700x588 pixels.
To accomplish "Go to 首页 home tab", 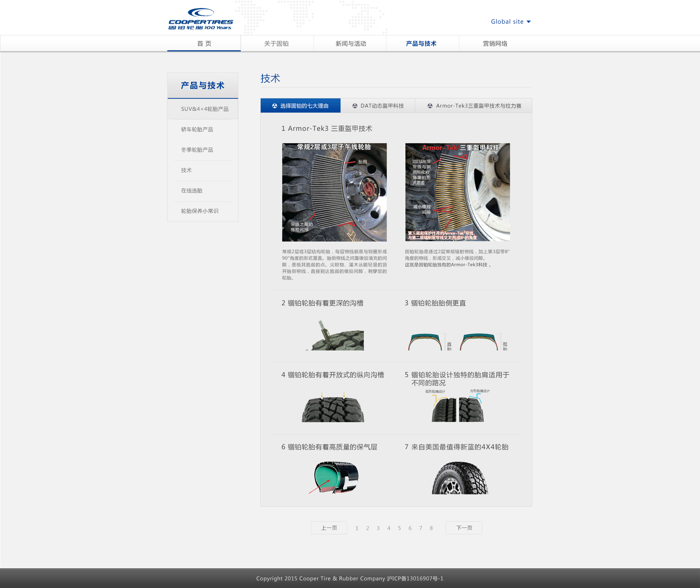I will 204,43.
